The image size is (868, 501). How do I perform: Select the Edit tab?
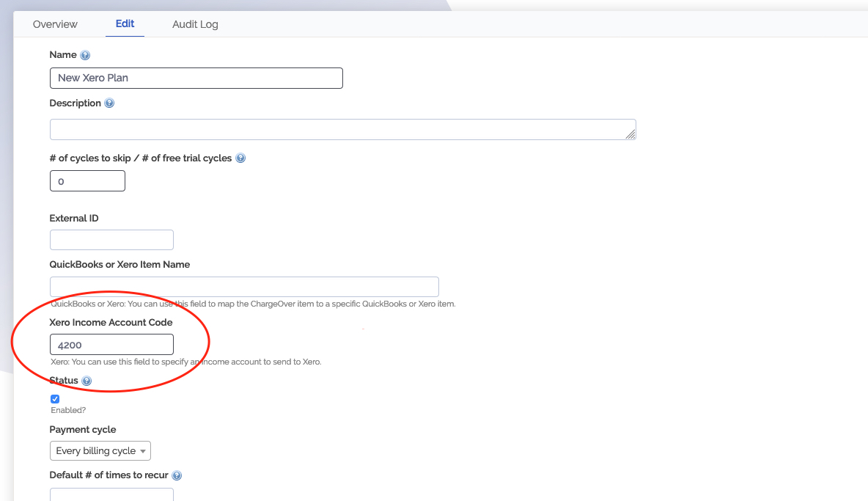pyautogui.click(x=125, y=23)
